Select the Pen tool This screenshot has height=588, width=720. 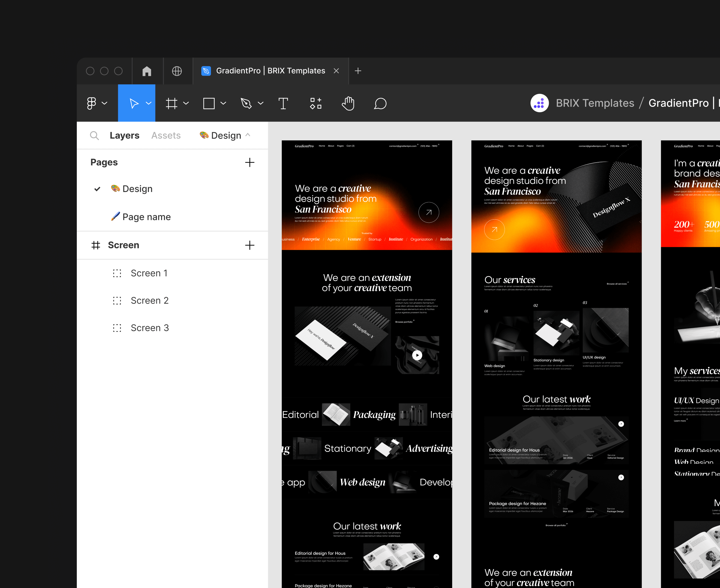(246, 103)
